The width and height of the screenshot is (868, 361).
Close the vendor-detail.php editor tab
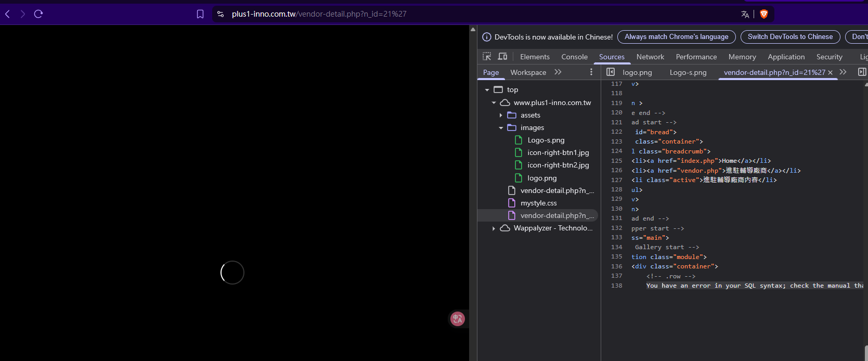point(830,72)
